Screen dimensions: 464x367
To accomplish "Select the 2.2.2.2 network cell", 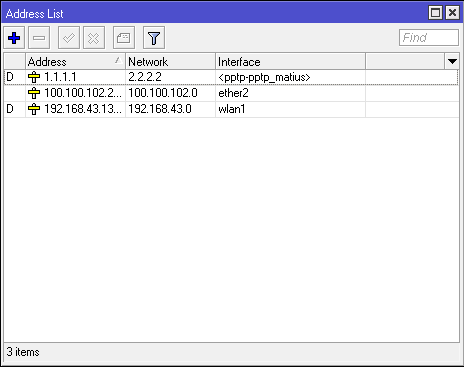I will click(170, 77).
